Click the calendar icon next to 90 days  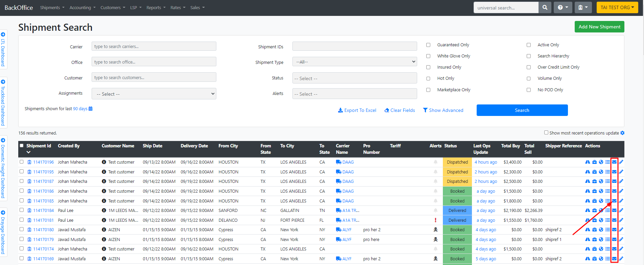[91, 109]
